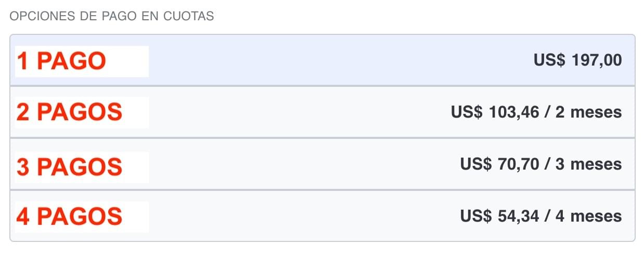
Task: Click the US$ 103,46 amount
Action: 494,112
